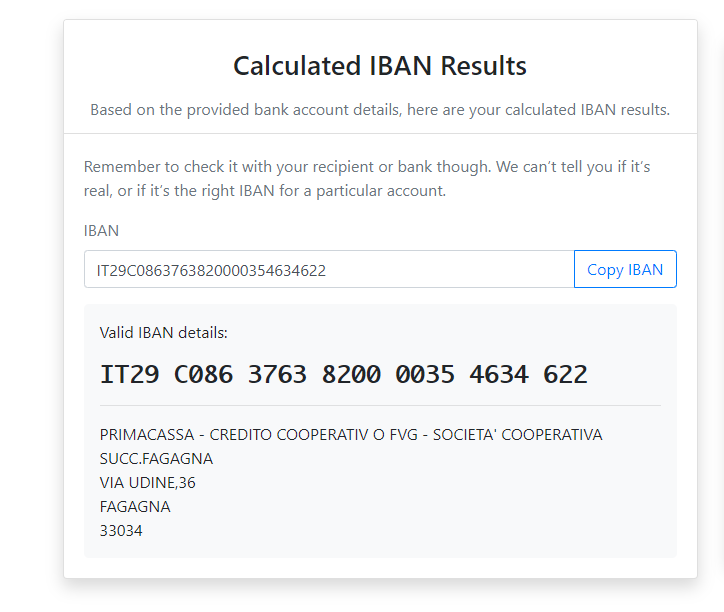Click the standalone FAGAGNA city line
Image resolution: width=724 pixels, height=612 pixels.
tap(135, 506)
